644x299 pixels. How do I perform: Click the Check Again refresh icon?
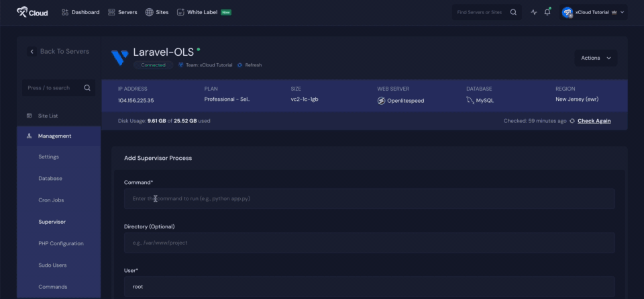pos(572,121)
